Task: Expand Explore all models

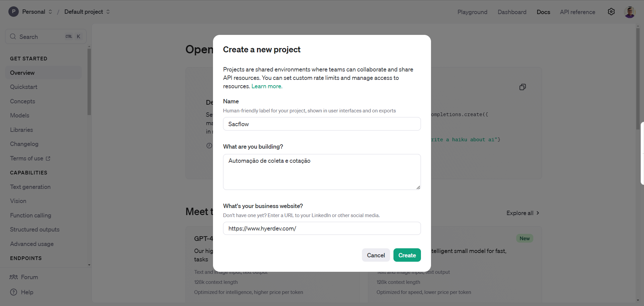Action: (x=523, y=213)
